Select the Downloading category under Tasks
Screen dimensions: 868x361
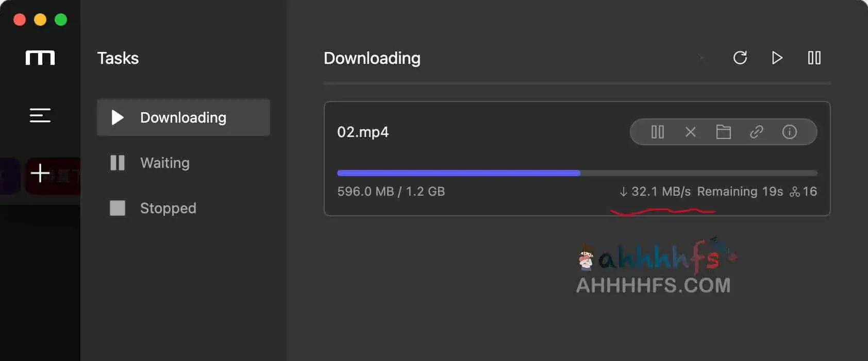(x=182, y=117)
